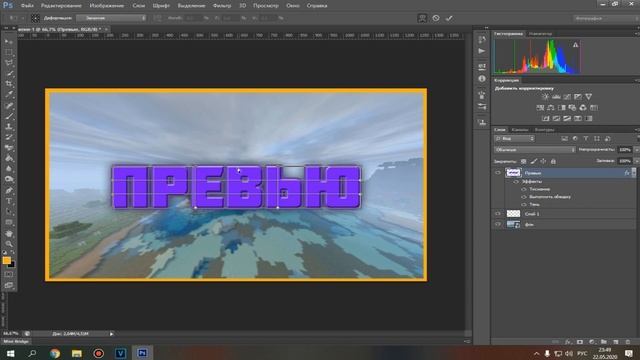The height and width of the screenshot is (360, 640).
Task: Add a Vibrance adjustment
Action: [588, 97]
